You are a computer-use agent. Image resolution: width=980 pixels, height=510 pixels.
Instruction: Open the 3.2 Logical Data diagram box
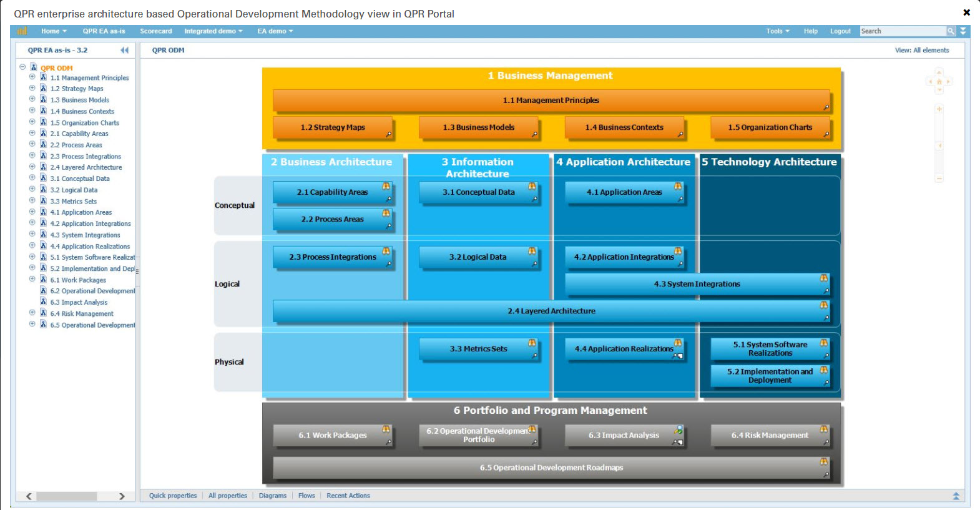478,257
